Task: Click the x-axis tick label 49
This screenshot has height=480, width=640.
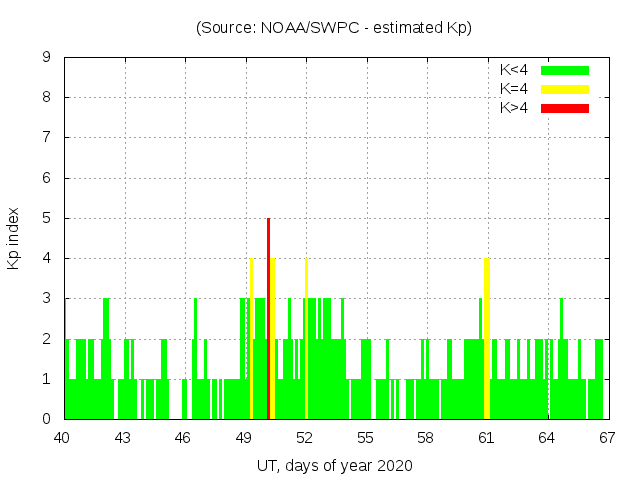Action: (244, 437)
